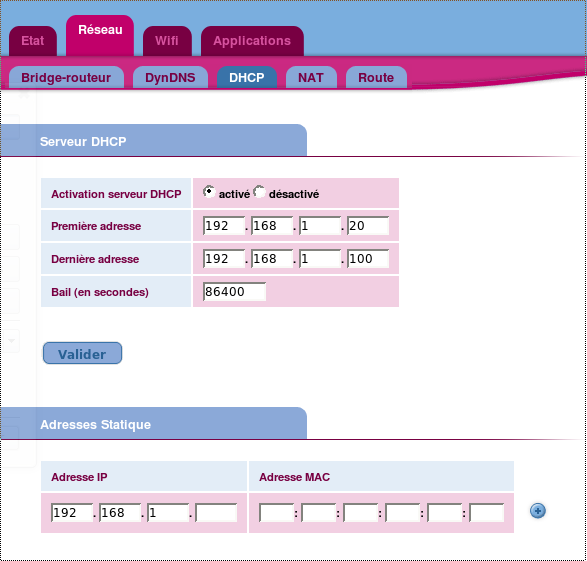Click second MAC address byte field
Image resolution: width=587 pixels, height=561 pixels.
pyautogui.click(x=318, y=512)
